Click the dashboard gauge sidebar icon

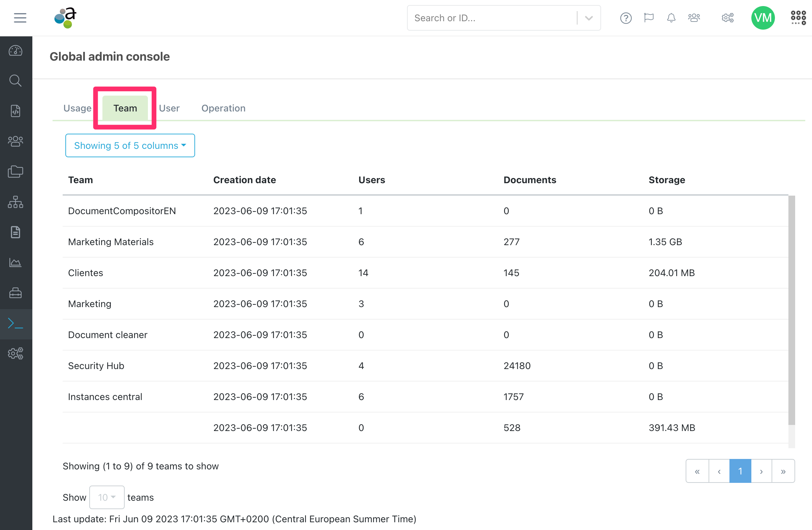16,51
